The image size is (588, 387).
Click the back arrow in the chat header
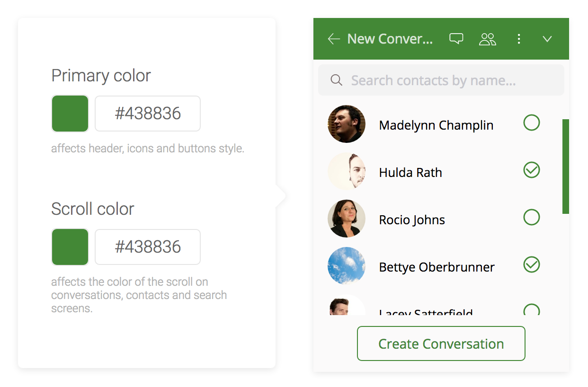pos(333,39)
